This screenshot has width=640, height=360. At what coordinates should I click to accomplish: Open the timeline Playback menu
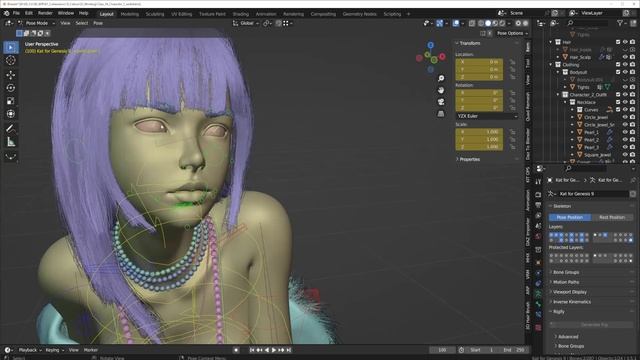click(30, 350)
